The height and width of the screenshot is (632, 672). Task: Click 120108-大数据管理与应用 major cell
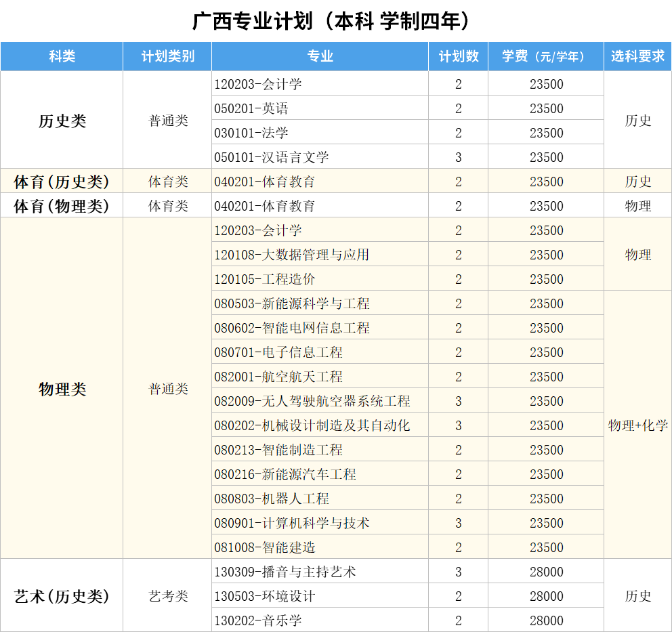click(x=292, y=255)
